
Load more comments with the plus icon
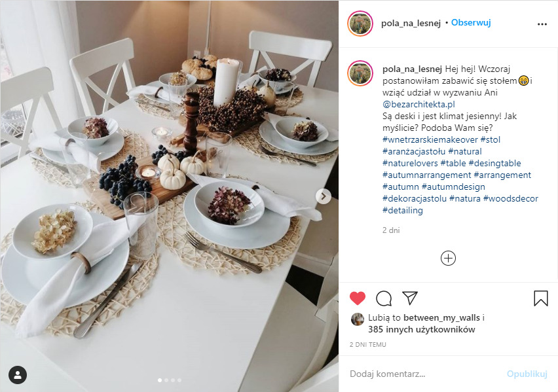pyautogui.click(x=448, y=258)
